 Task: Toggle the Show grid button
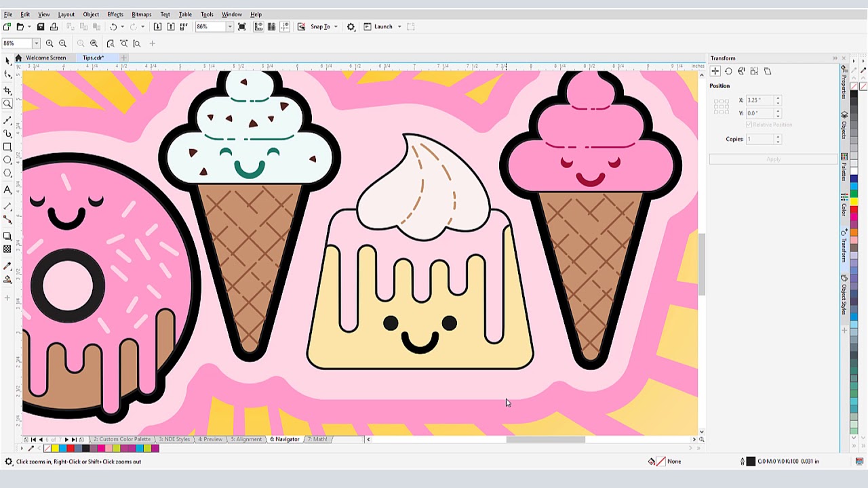click(x=271, y=27)
